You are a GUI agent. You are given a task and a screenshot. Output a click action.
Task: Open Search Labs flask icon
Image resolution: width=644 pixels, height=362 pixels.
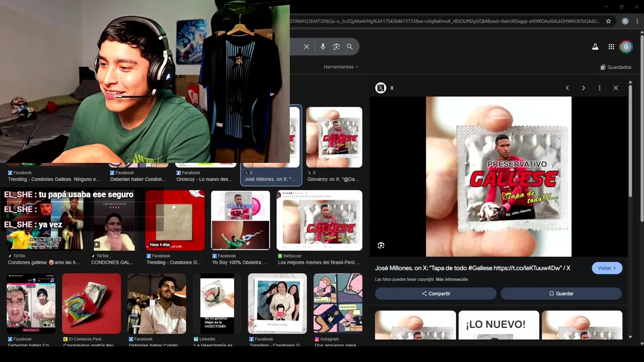(x=595, y=47)
